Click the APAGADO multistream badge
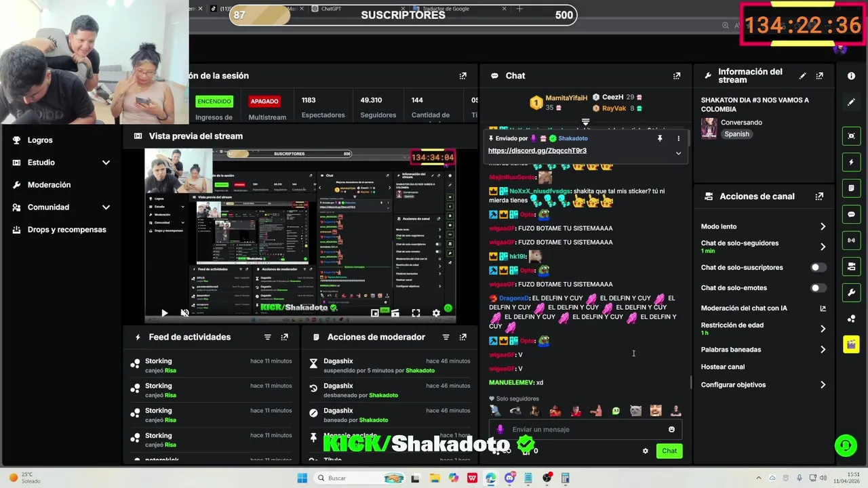Viewport: 868px width, 488px height. pyautogui.click(x=264, y=102)
